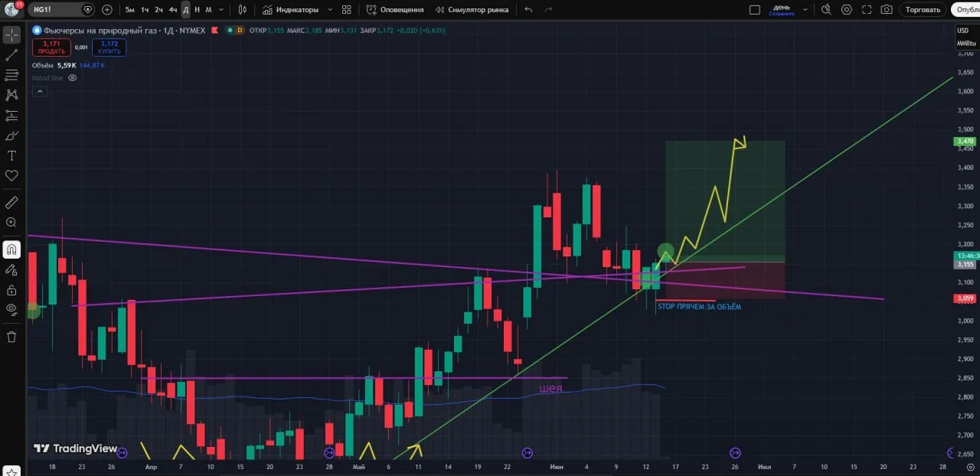
Task: Select the М monthly timeframe
Action: point(208,10)
